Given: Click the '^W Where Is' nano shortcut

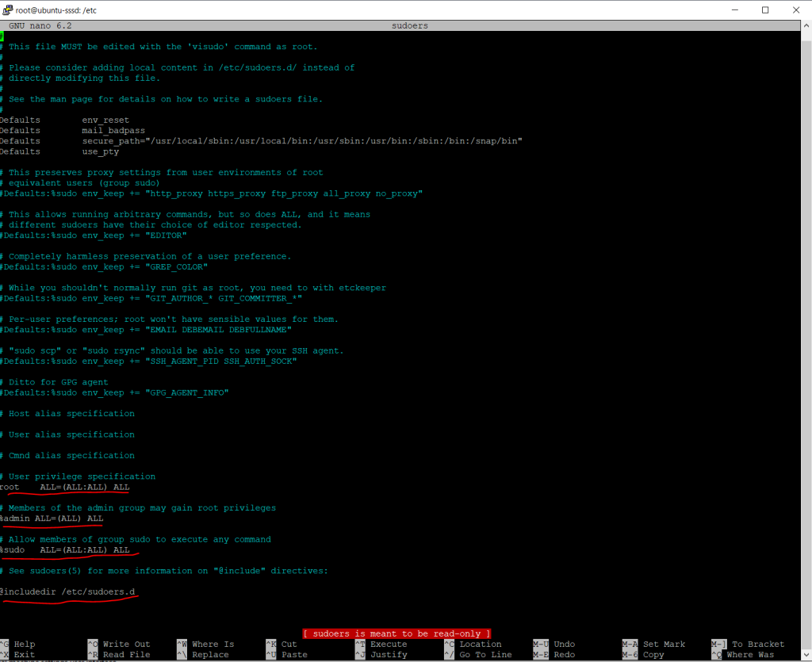Looking at the screenshot, I should pyautogui.click(x=205, y=645).
